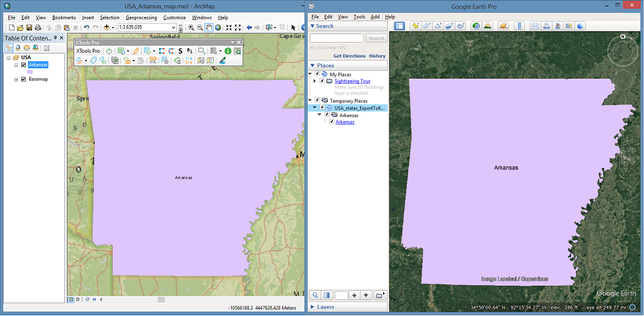Open the Tools menu in Google Earth
The image size is (644, 316).
(359, 17)
